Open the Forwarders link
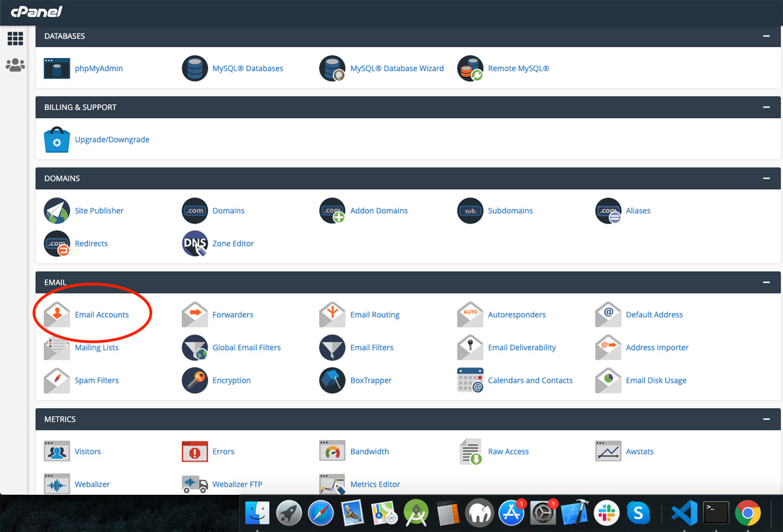 pyautogui.click(x=232, y=315)
